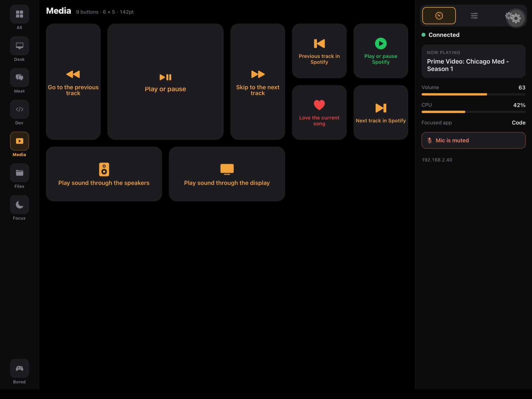Click the Now Playing Prime Video card

(x=473, y=61)
